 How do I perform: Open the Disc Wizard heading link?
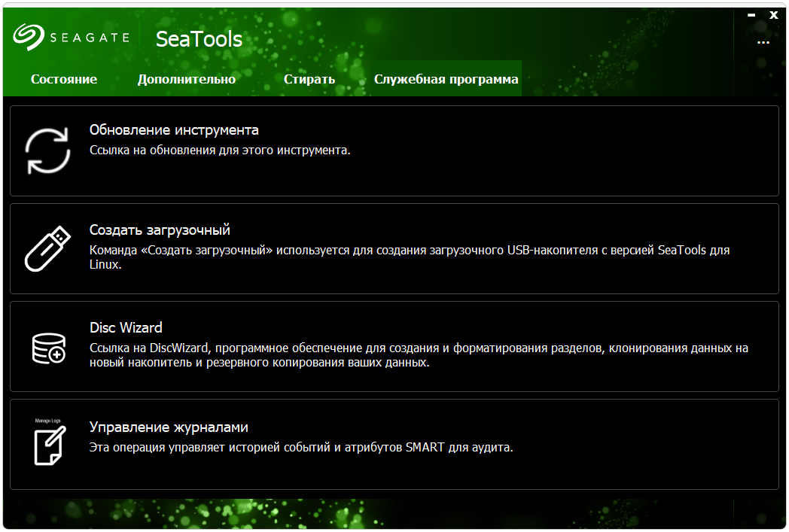pyautogui.click(x=126, y=328)
